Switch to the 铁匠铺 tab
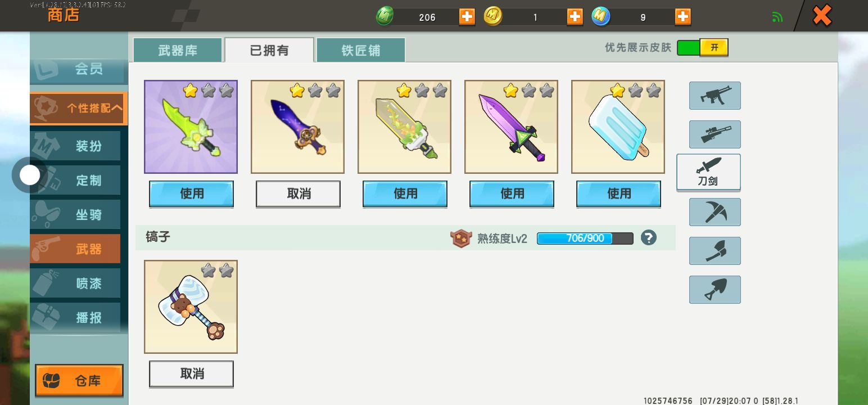This screenshot has width=868, height=405. (361, 50)
